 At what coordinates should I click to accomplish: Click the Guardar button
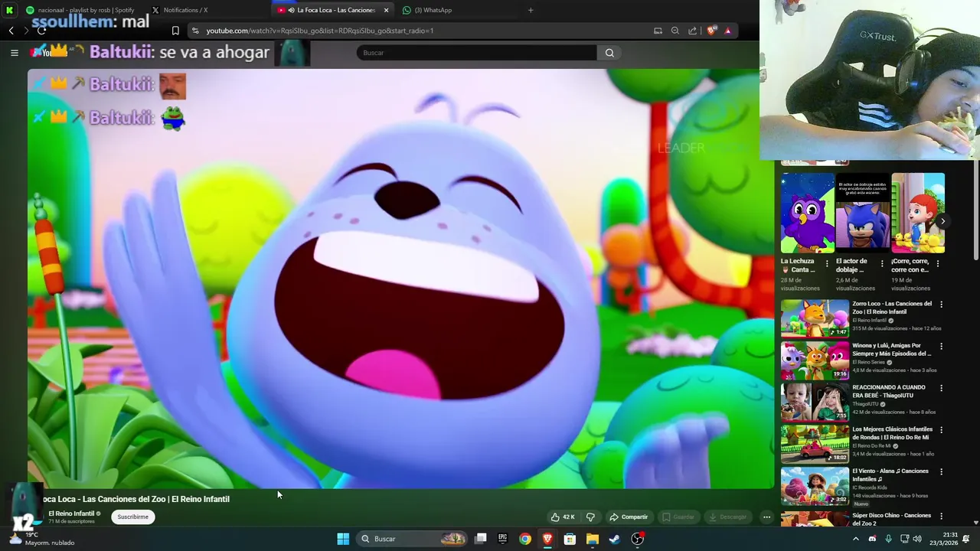click(x=678, y=517)
